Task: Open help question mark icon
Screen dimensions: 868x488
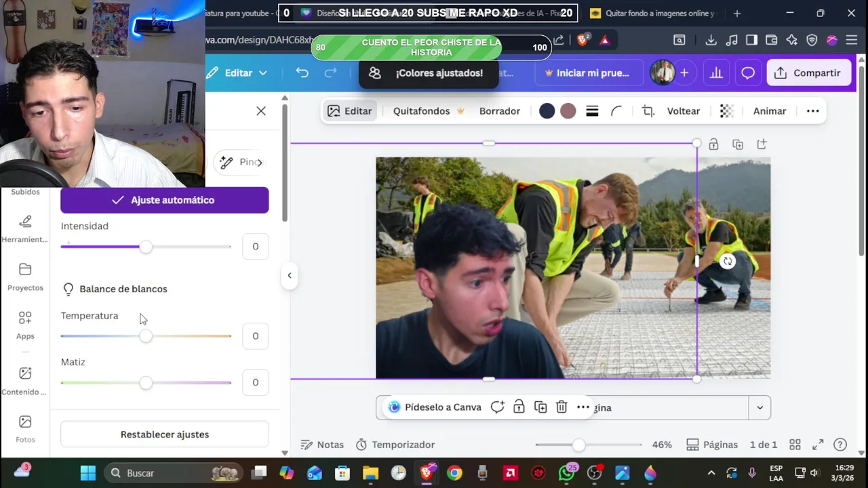Action: [x=840, y=445]
